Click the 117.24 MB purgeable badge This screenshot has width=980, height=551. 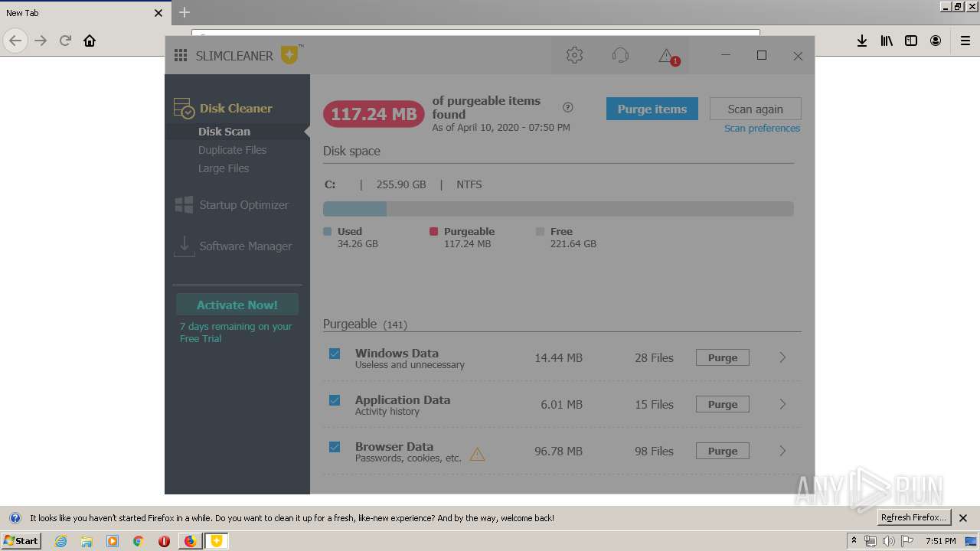[x=374, y=114]
